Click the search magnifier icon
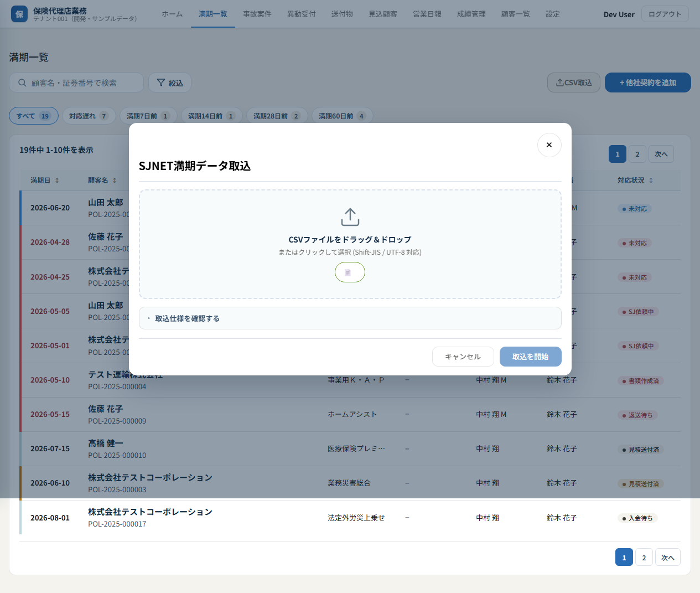Image resolution: width=700 pixels, height=593 pixels. point(22,82)
